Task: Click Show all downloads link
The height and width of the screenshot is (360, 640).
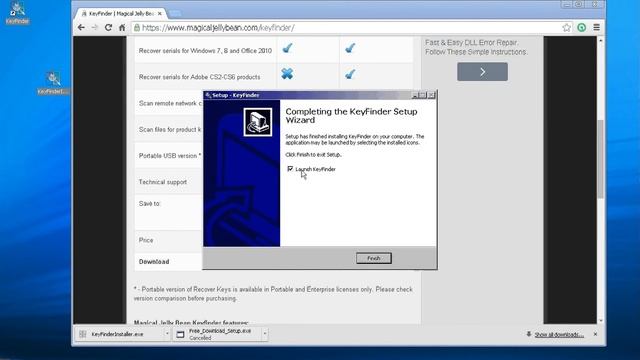Action: coord(559,334)
